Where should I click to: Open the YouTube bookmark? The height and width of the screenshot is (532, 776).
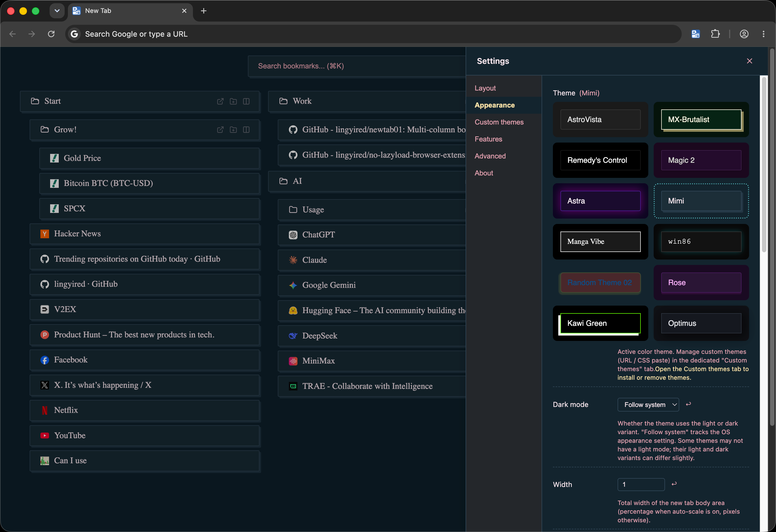pyautogui.click(x=145, y=436)
